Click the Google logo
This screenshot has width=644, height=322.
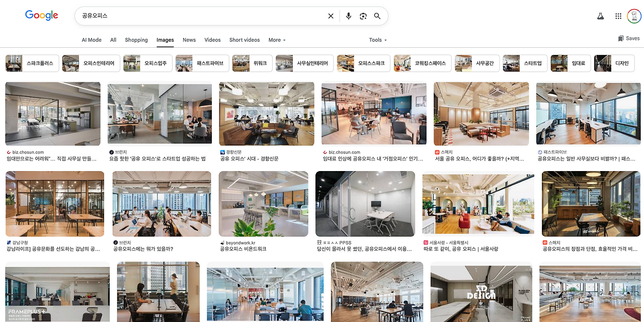coord(42,16)
